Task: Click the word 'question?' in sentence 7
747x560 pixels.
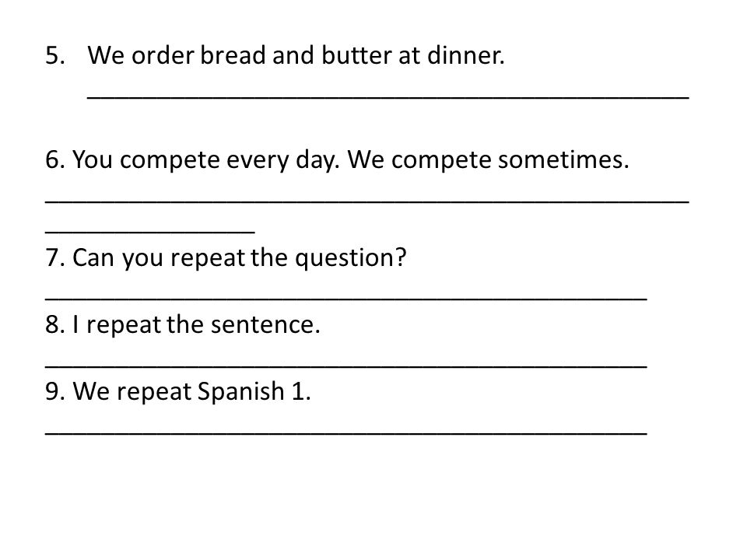Action: click(351, 259)
